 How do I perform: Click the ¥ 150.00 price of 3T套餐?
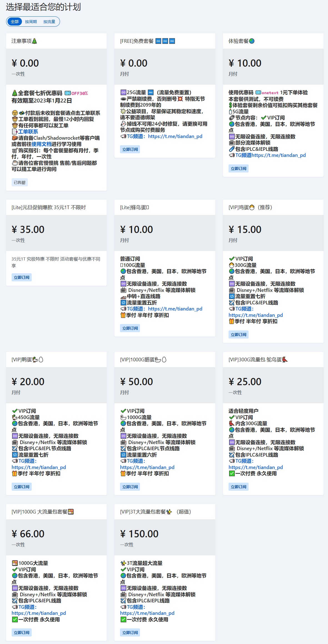coord(139,534)
